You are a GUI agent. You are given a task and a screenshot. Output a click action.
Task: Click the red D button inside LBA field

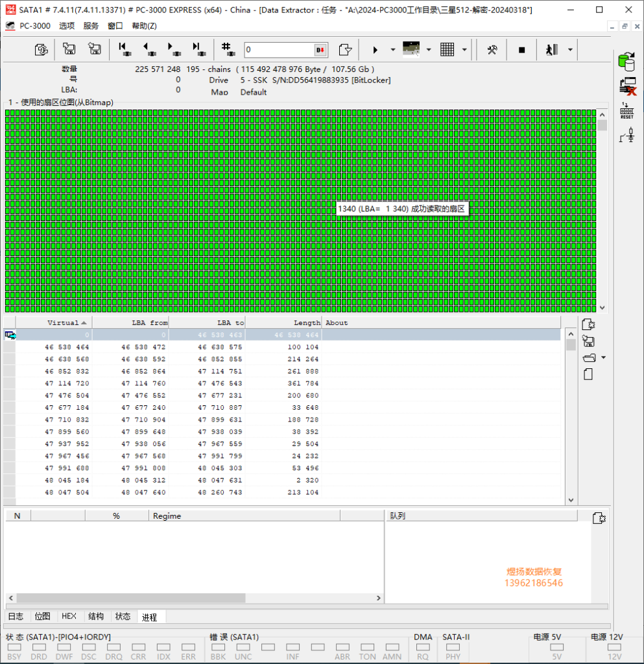pyautogui.click(x=320, y=50)
